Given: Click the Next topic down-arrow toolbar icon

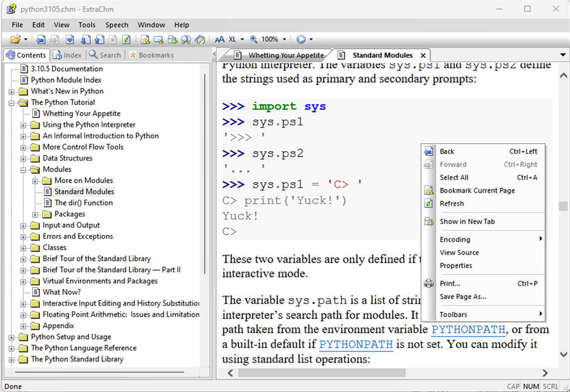Looking at the screenshot, I should 86,39.
